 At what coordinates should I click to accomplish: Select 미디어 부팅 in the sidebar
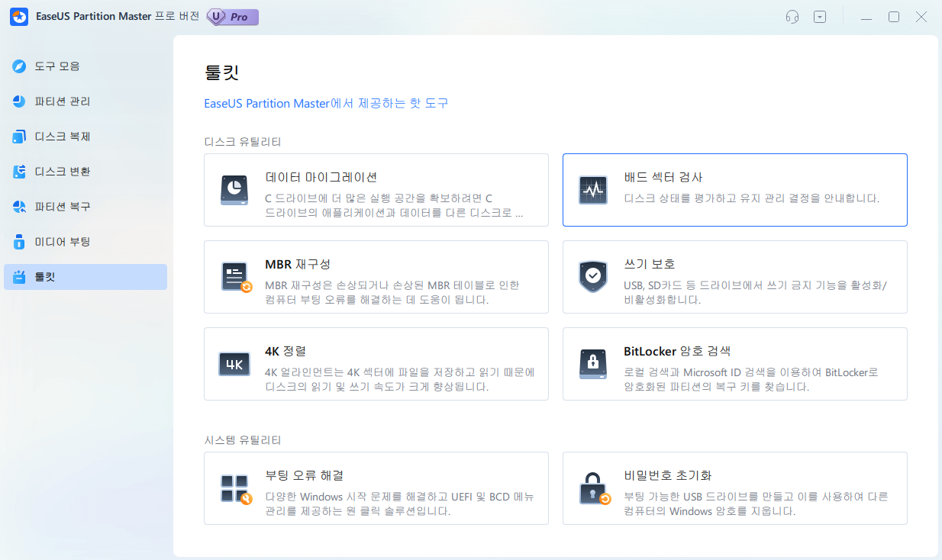62,242
